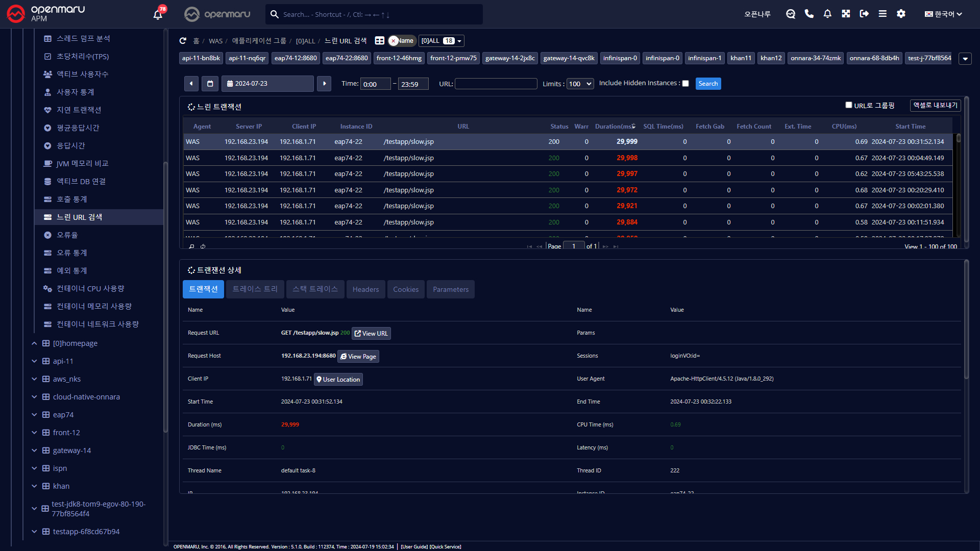Toggle the Name switch in breadcrumb

402,41
